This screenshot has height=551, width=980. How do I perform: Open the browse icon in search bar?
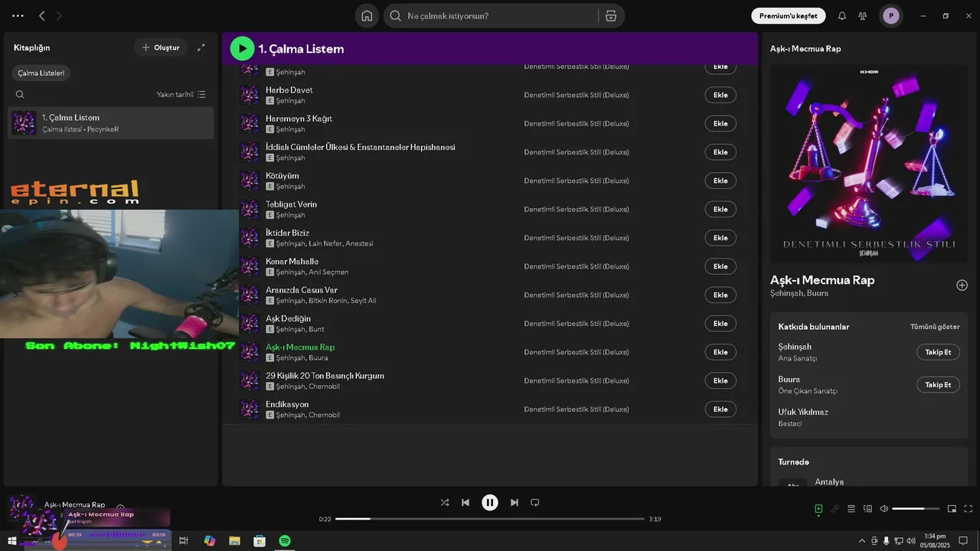610,16
